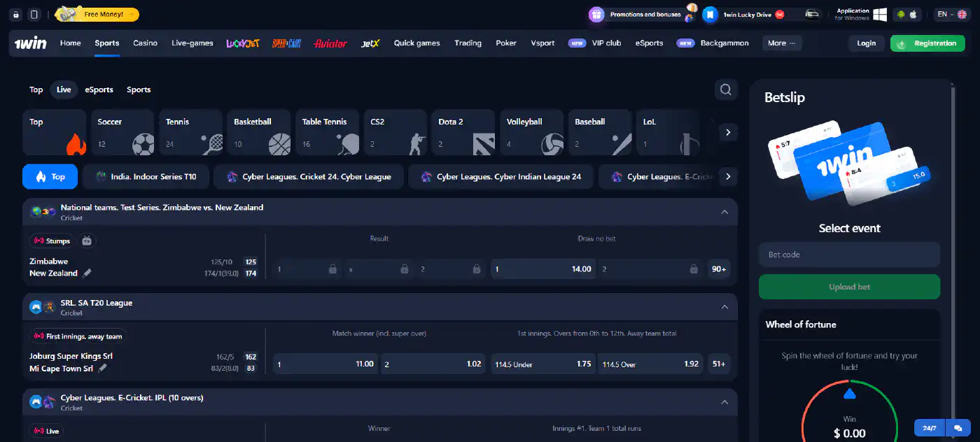Image resolution: width=980 pixels, height=442 pixels.
Task: Switch to the Live tab
Action: [x=63, y=90]
